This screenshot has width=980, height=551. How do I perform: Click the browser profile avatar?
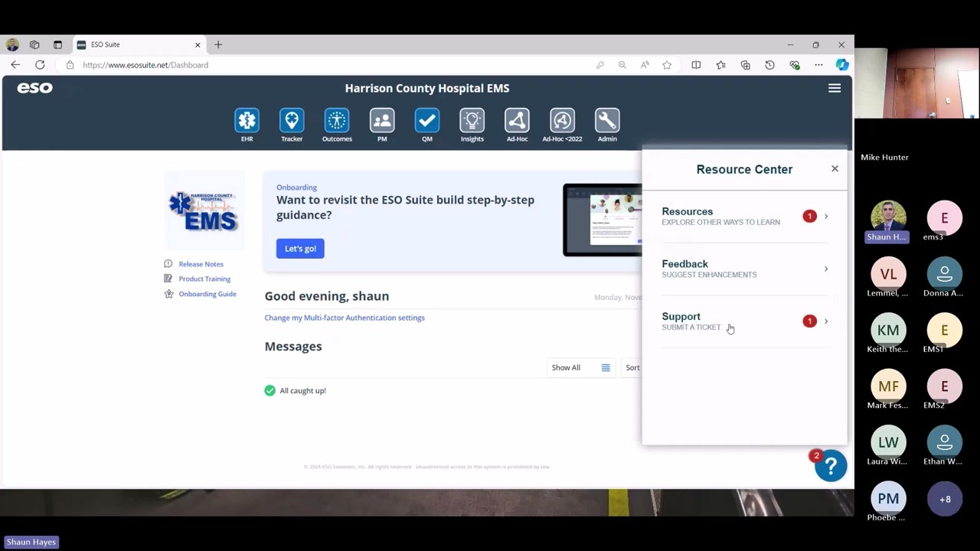(12, 44)
